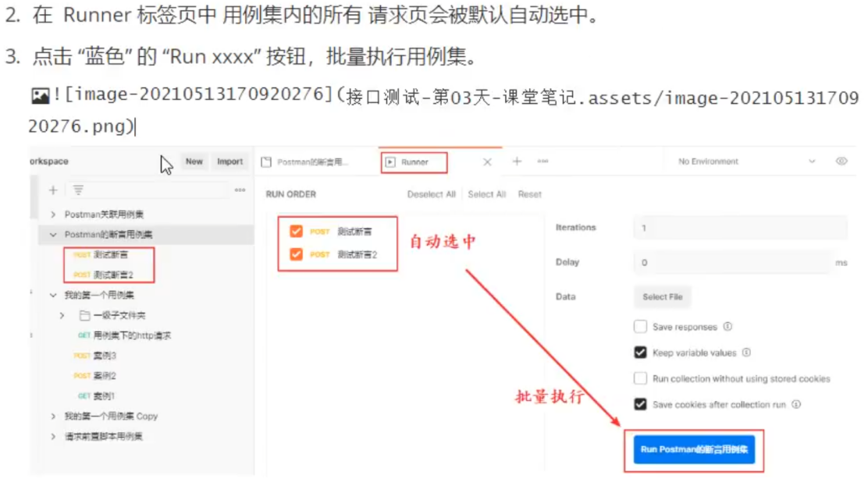868x500 pixels.
Task: Expand the 一级子文件夹 folder
Action: click(62, 315)
